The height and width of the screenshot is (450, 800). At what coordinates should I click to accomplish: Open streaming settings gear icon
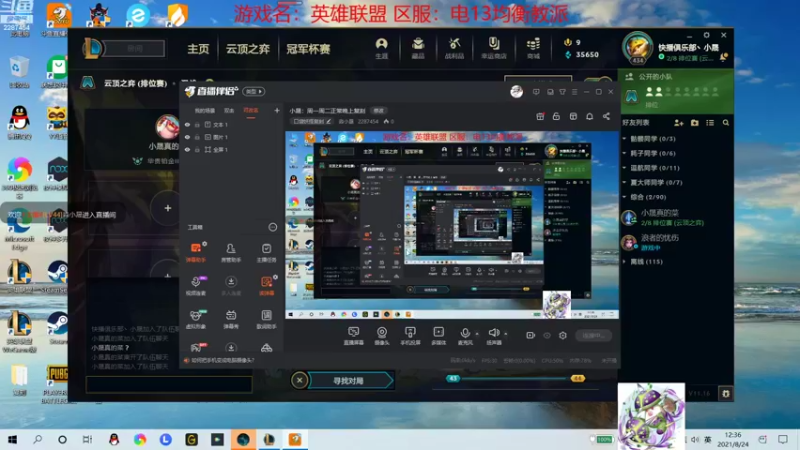(563, 335)
